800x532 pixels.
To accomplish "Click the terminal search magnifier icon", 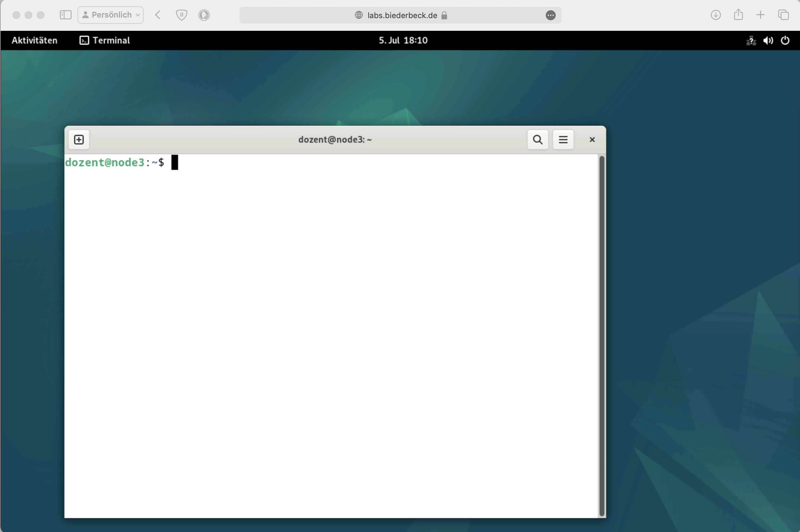I will [x=537, y=139].
